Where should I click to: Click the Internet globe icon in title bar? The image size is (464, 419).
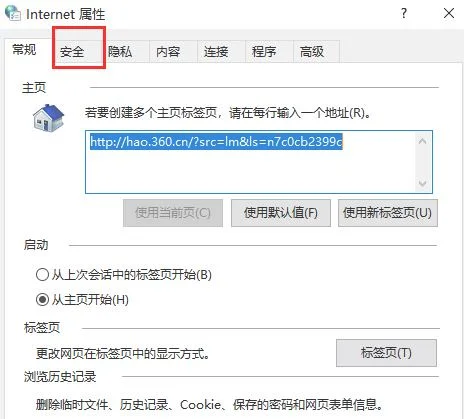pyautogui.click(x=13, y=13)
